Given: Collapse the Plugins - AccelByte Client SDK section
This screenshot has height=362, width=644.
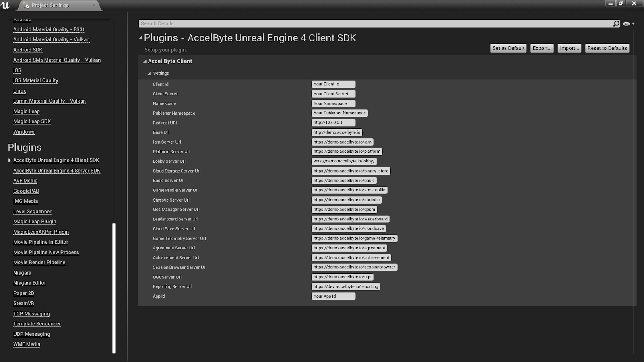Looking at the screenshot, I should click(x=141, y=38).
